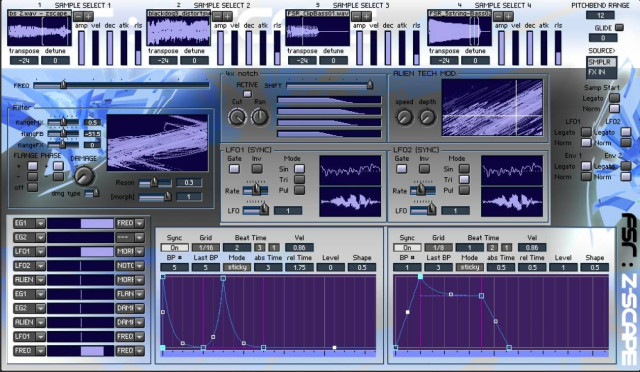Open the NOTC destination dropdown
640x372 pixels.
tap(140, 266)
